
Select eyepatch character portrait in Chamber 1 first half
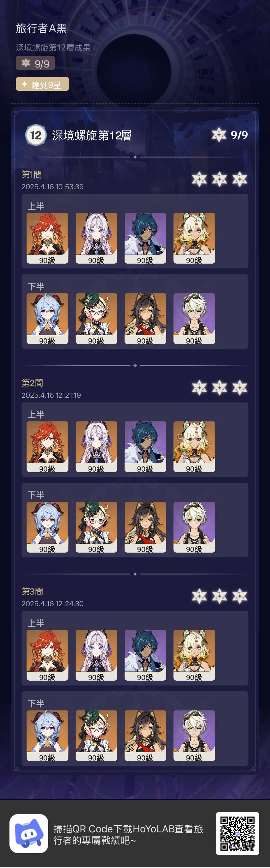[145, 238]
